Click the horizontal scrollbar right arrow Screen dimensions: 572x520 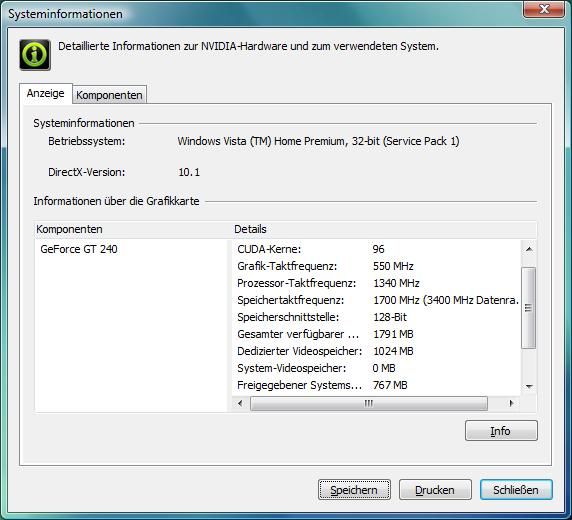click(511, 403)
